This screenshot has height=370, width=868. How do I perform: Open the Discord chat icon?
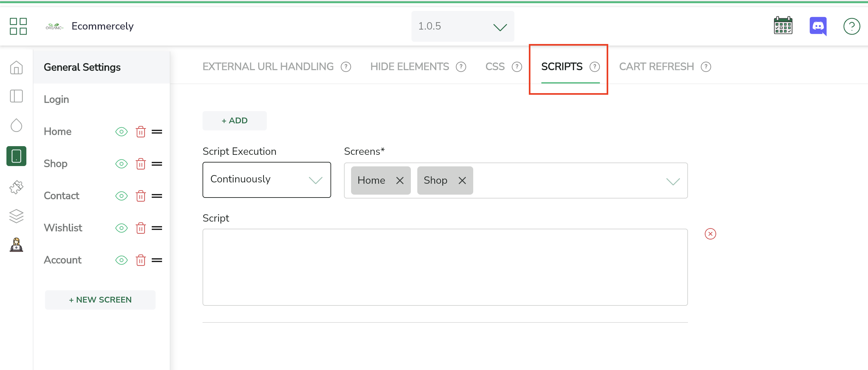pos(818,26)
